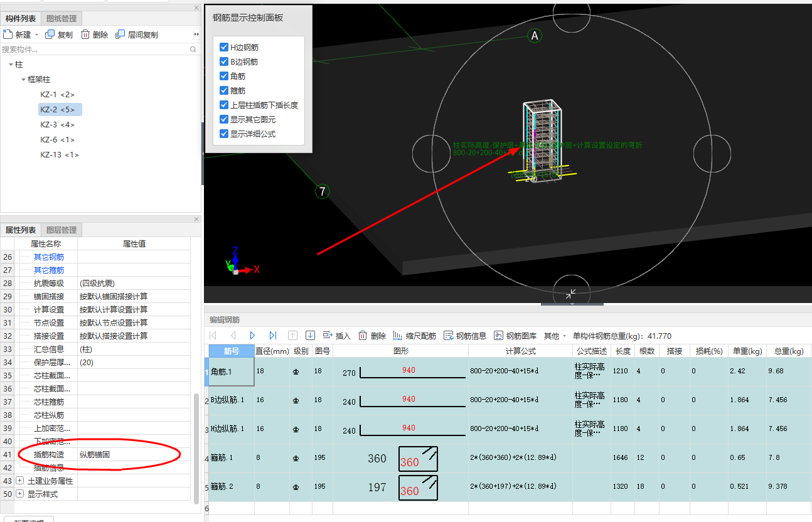Switch to 图纸管理 tab
The width and height of the screenshot is (812, 522).
click(61, 19)
